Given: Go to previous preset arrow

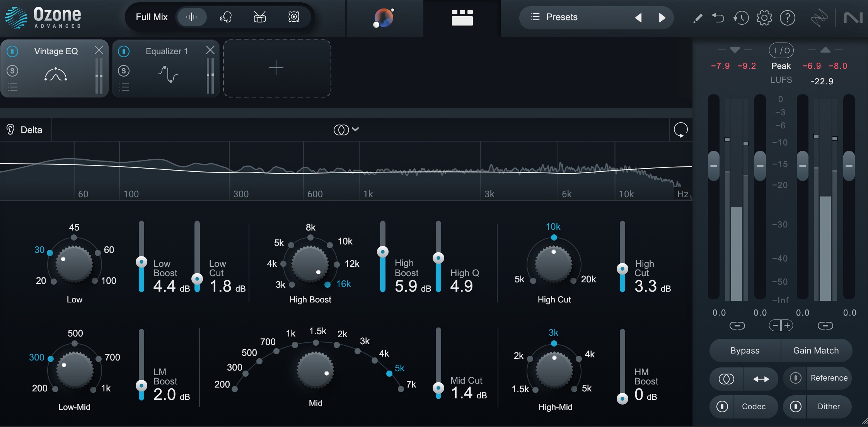Looking at the screenshot, I should (638, 18).
